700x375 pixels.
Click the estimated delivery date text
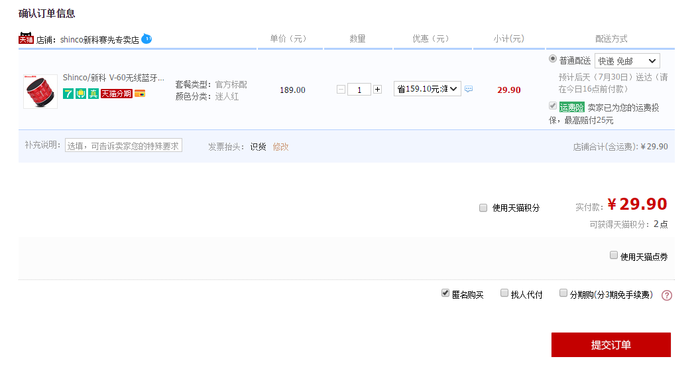(613, 83)
